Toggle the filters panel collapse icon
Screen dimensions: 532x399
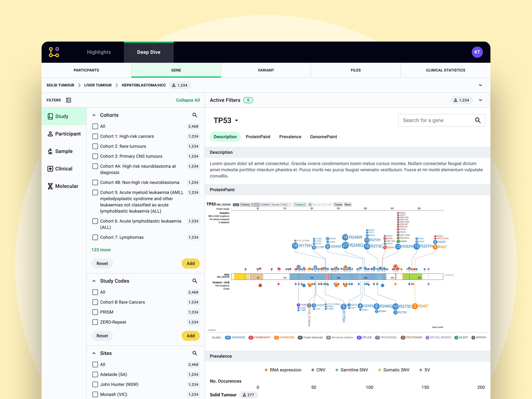click(x=69, y=100)
